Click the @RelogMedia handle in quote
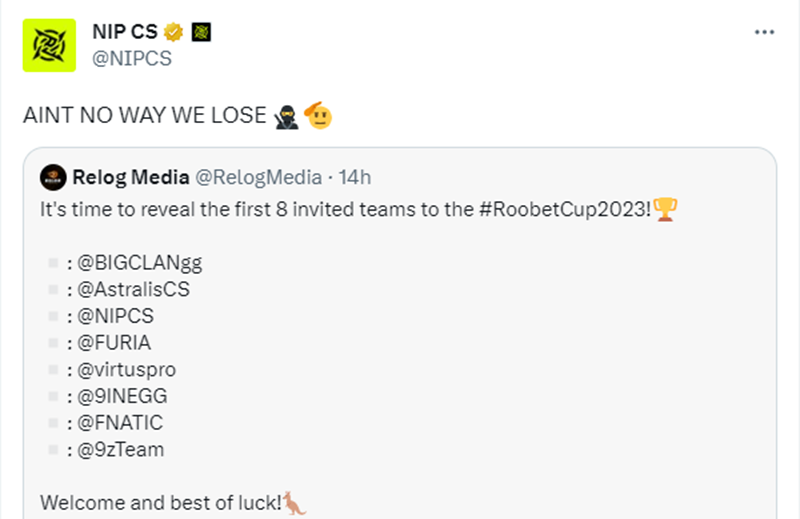The image size is (800, 519). click(x=258, y=178)
